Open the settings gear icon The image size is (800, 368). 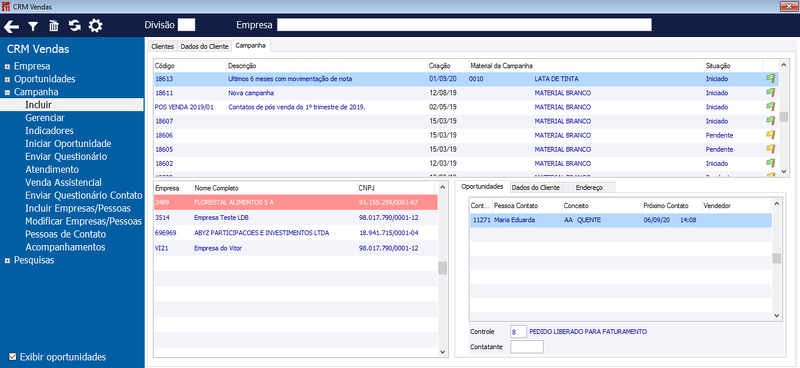coord(95,26)
